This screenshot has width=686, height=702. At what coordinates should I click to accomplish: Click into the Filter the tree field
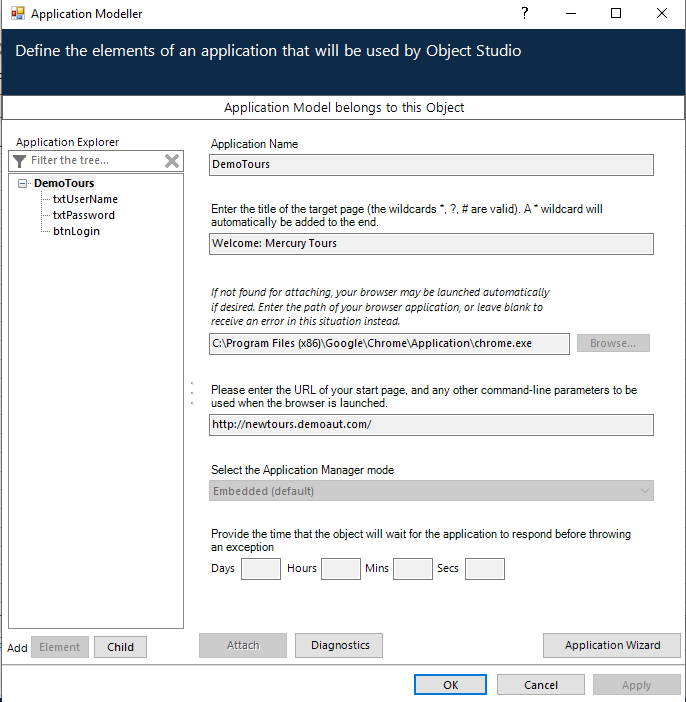(95, 161)
